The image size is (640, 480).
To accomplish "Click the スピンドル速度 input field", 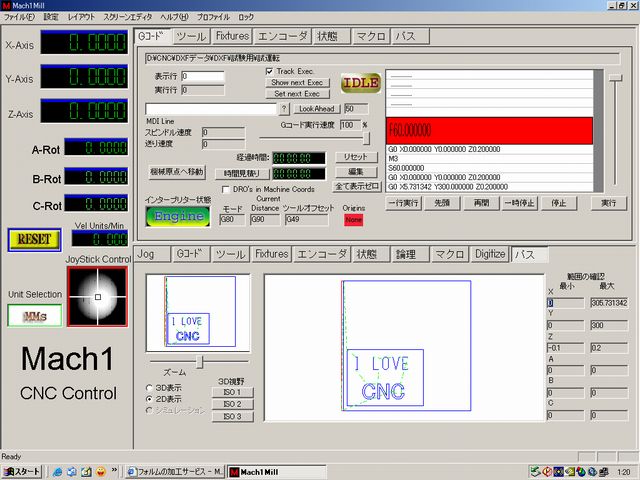I will point(224,133).
